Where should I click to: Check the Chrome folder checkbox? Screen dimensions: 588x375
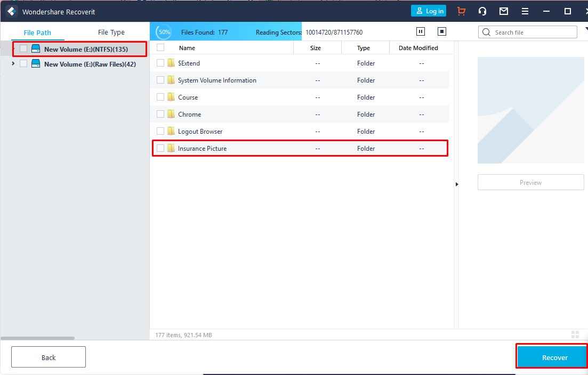(x=160, y=114)
